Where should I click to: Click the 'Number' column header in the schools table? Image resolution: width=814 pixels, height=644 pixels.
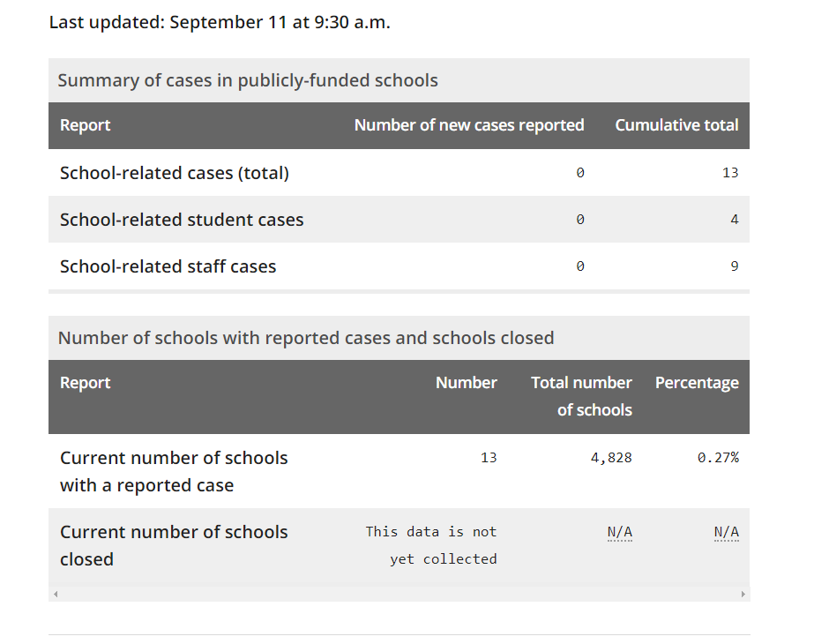467,383
